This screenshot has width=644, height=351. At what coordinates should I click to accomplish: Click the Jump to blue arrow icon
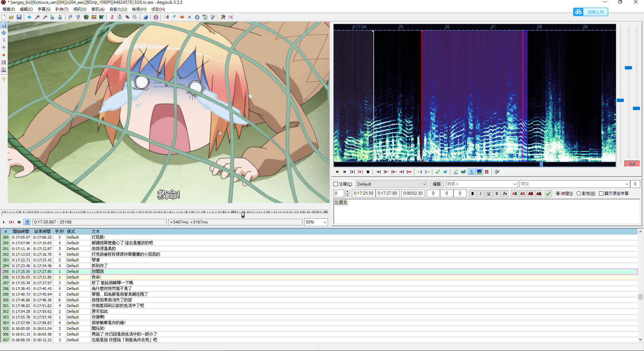(x=30, y=17)
